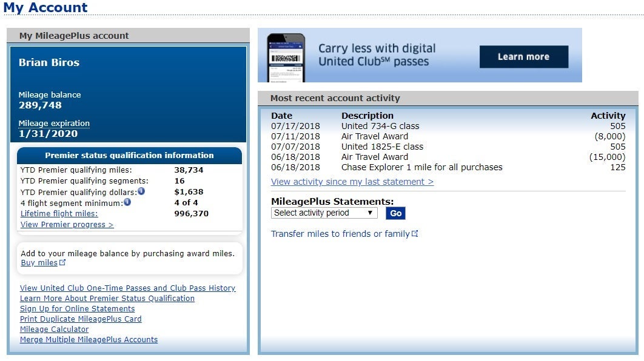Open Transfer miles to friends or family
This screenshot has width=644, height=361.
[x=340, y=234]
